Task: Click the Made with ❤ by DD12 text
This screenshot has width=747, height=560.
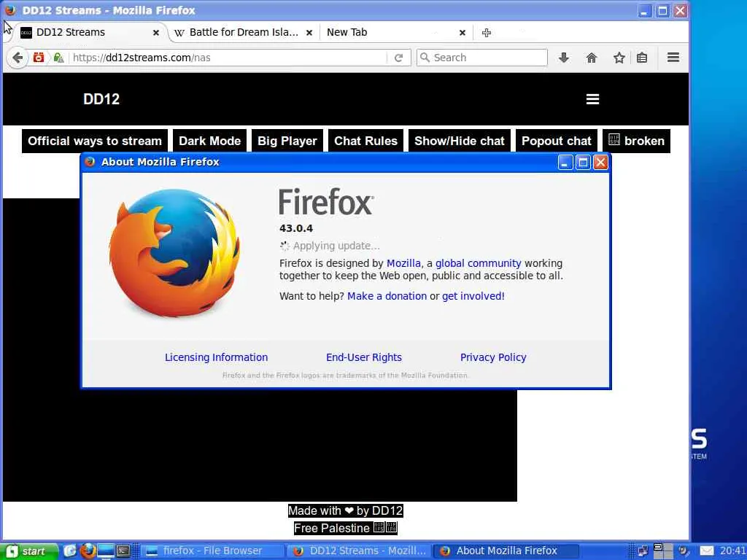Action: 346,511
